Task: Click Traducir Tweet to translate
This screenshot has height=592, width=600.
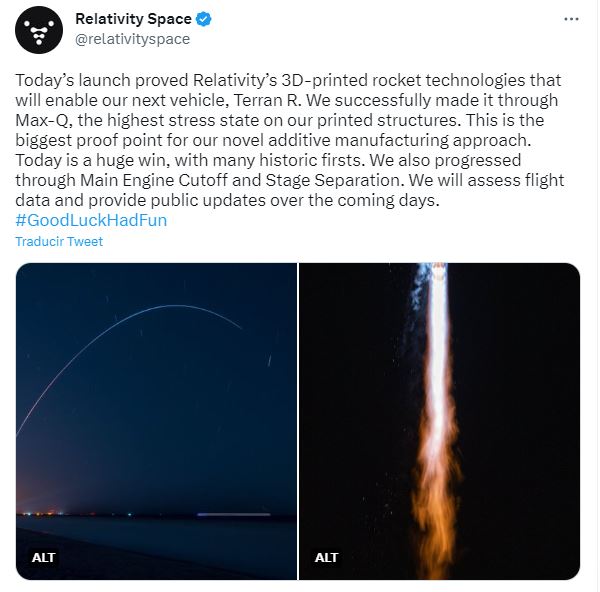Action: (x=59, y=242)
